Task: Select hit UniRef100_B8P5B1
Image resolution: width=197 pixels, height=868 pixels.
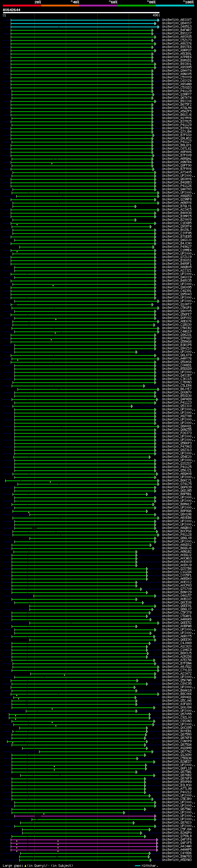Action: [x=177, y=494]
